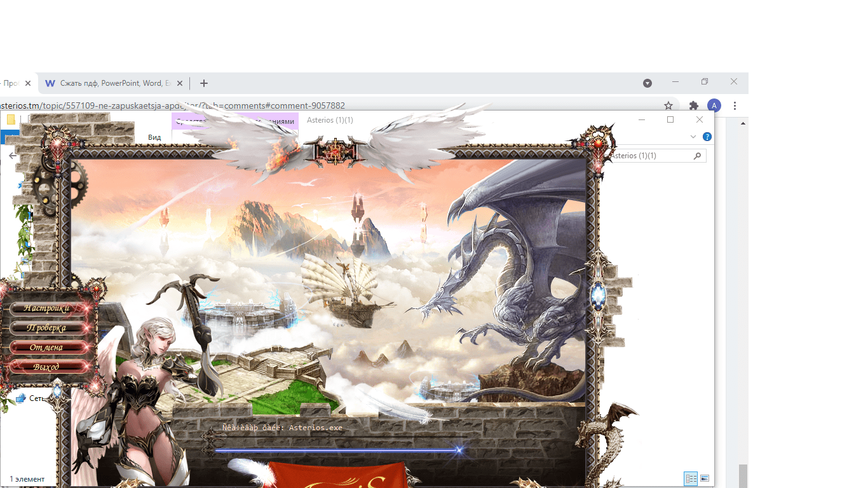The height and width of the screenshot is (488, 868).
Task: Restore down the Chrome window
Action: (705, 82)
